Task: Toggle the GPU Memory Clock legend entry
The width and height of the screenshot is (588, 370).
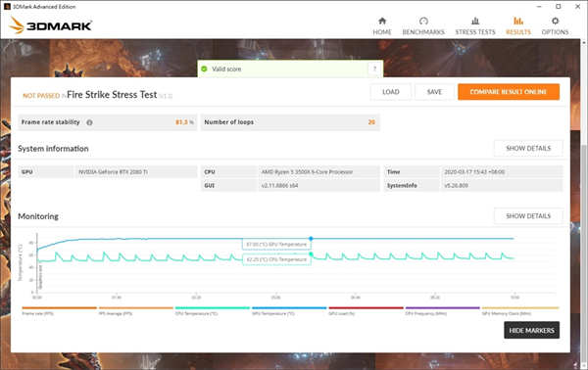Action: [520, 311]
